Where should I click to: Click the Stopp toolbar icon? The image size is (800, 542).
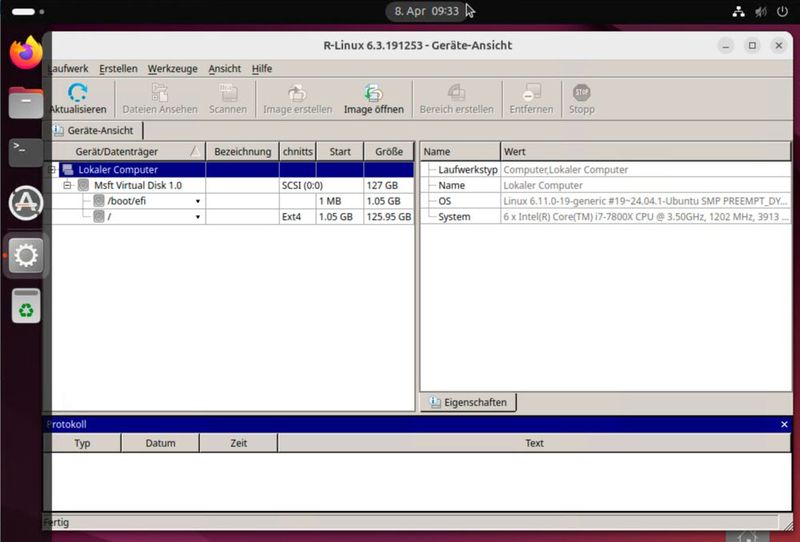[582, 93]
